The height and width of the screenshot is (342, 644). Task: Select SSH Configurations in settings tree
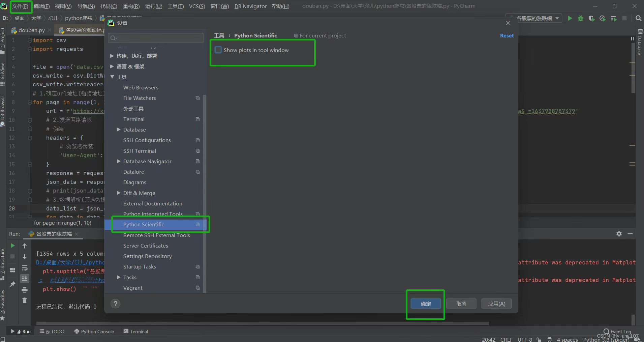pos(147,140)
